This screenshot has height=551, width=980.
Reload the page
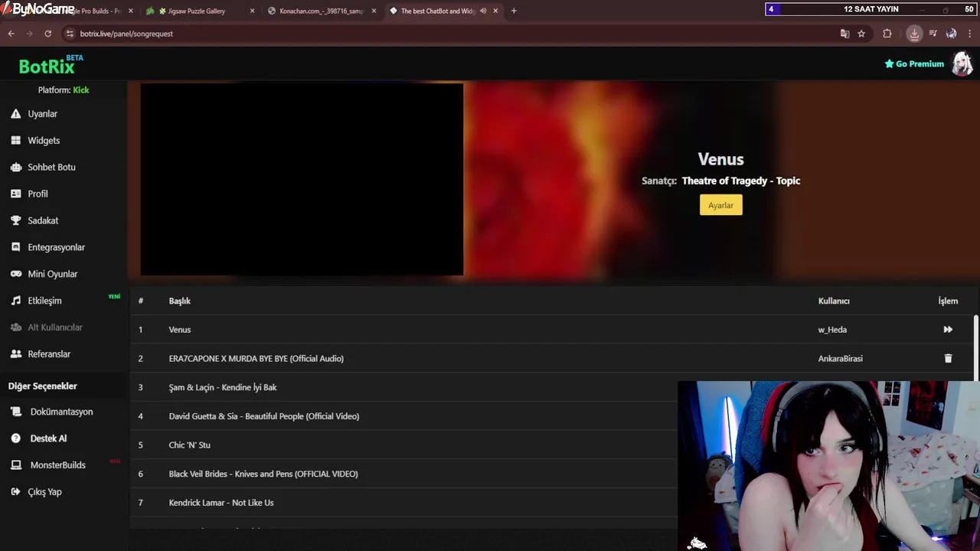[47, 34]
